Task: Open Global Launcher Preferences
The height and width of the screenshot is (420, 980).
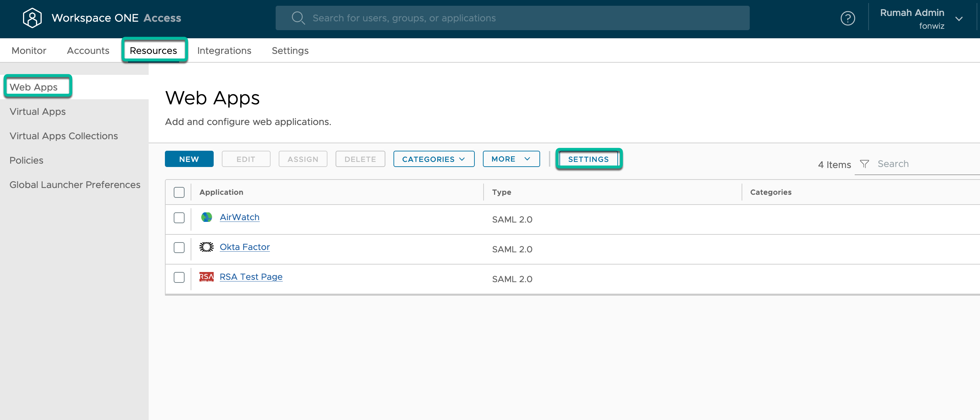Action: (74, 185)
